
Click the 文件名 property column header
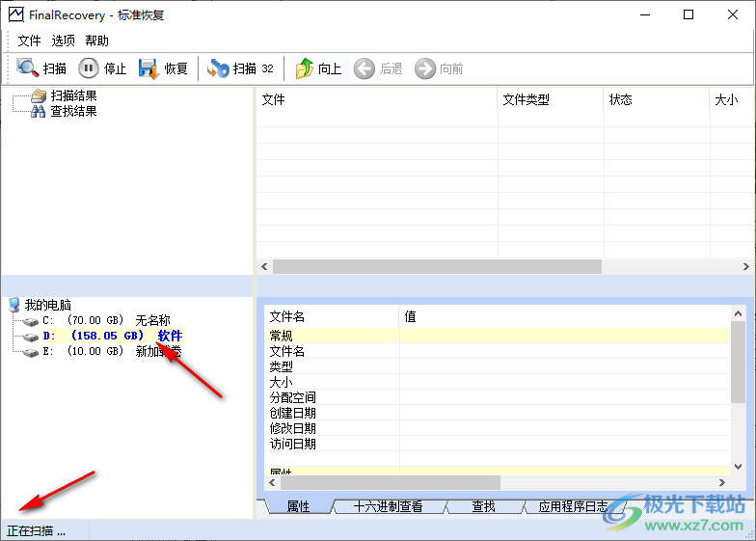[x=332, y=316]
